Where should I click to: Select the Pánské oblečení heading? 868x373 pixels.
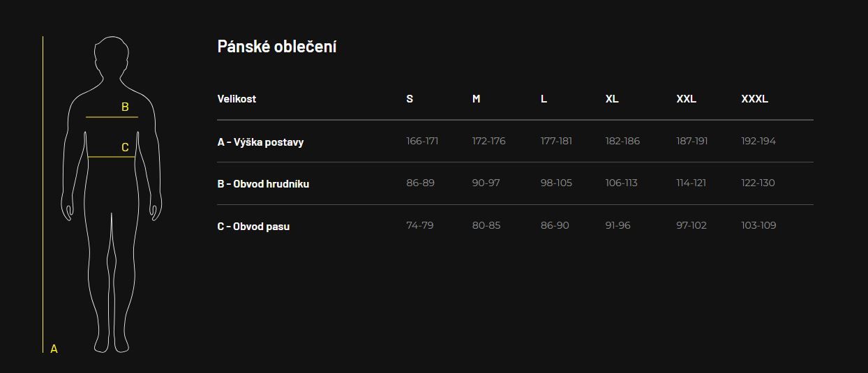pyautogui.click(x=277, y=47)
